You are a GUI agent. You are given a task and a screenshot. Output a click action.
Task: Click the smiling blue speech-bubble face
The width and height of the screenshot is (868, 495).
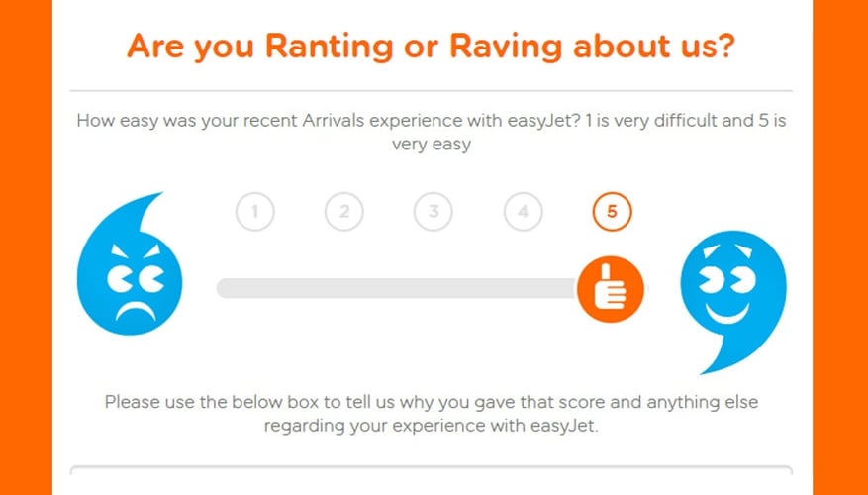pos(733,302)
